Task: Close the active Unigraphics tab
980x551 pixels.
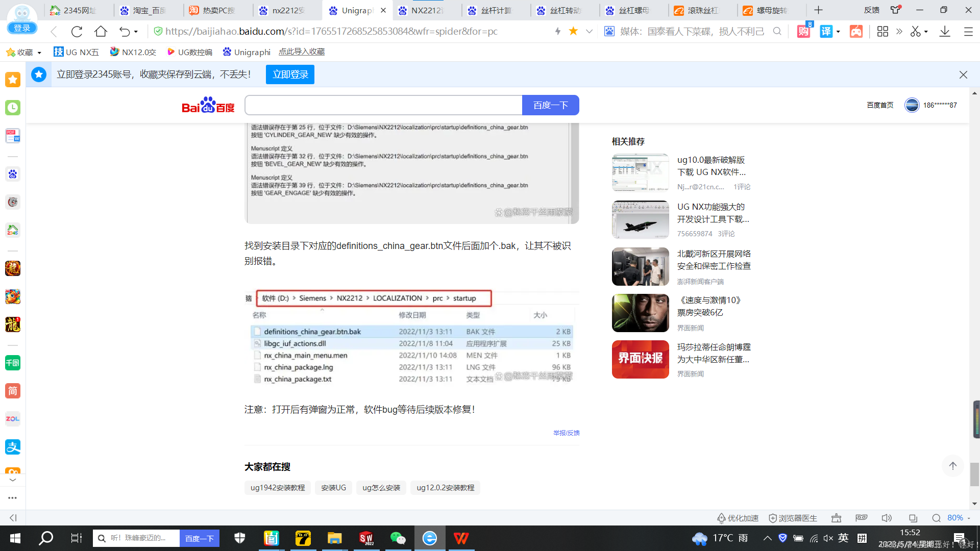Action: tap(383, 10)
